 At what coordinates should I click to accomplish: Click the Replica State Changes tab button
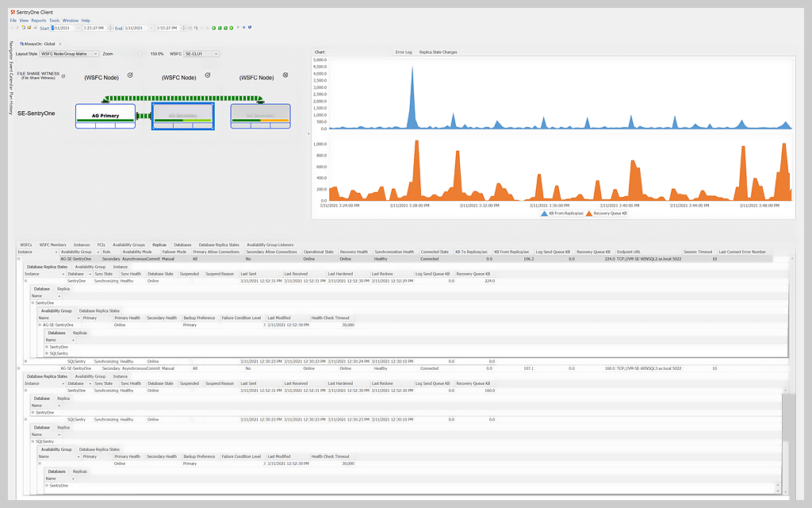[438, 52]
